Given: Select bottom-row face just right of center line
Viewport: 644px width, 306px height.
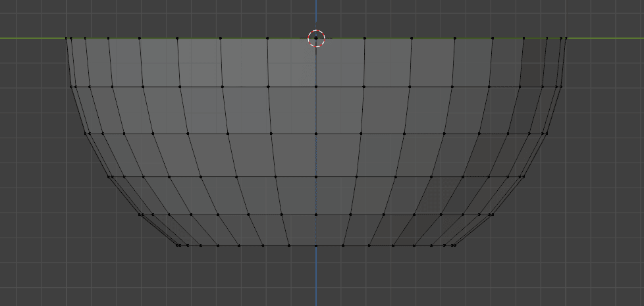Looking at the screenshot, I should [x=331, y=230].
